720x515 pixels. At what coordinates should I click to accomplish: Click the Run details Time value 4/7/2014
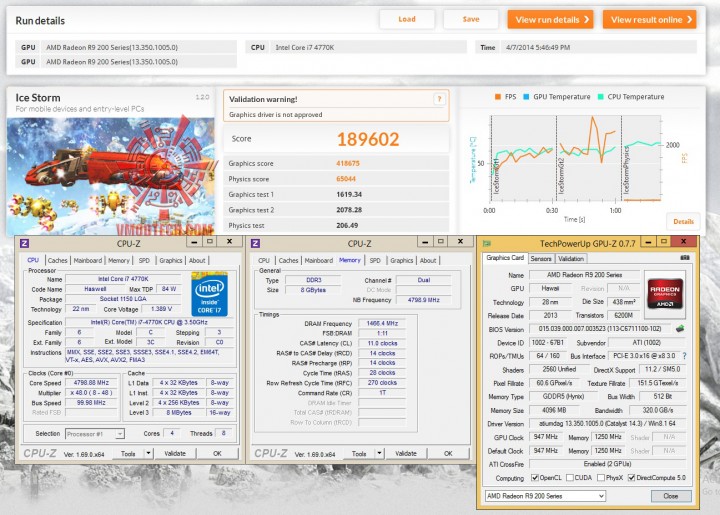[599, 47]
